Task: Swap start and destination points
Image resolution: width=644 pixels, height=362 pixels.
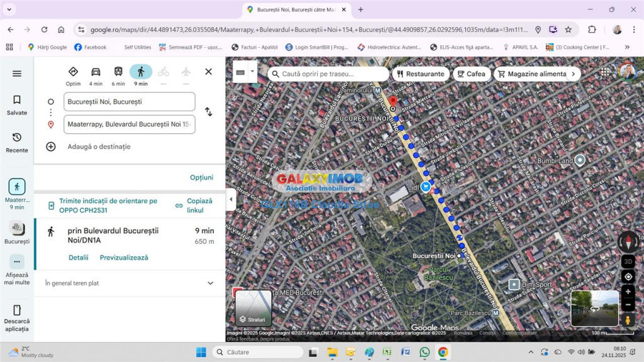Action: click(208, 112)
